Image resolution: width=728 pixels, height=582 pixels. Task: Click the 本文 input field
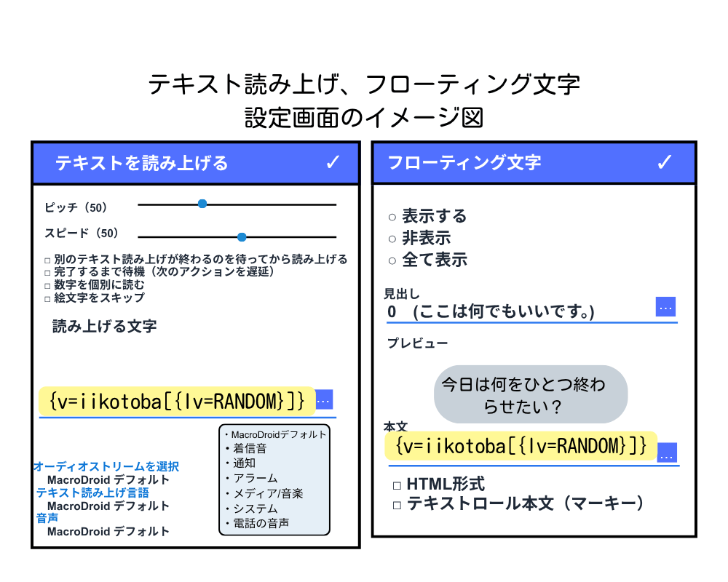point(521,447)
